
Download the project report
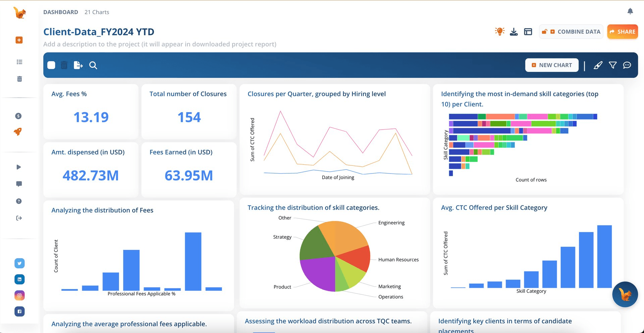point(514,32)
